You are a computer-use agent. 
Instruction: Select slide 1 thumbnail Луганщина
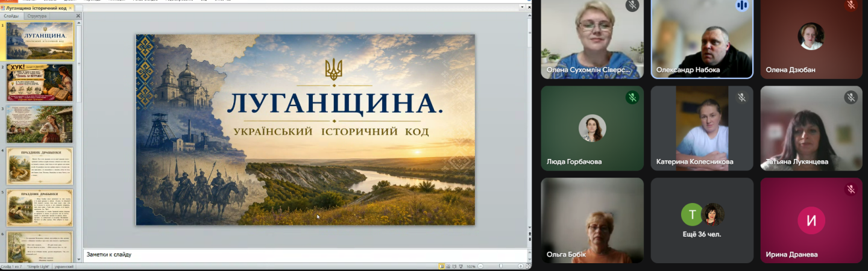(40, 41)
